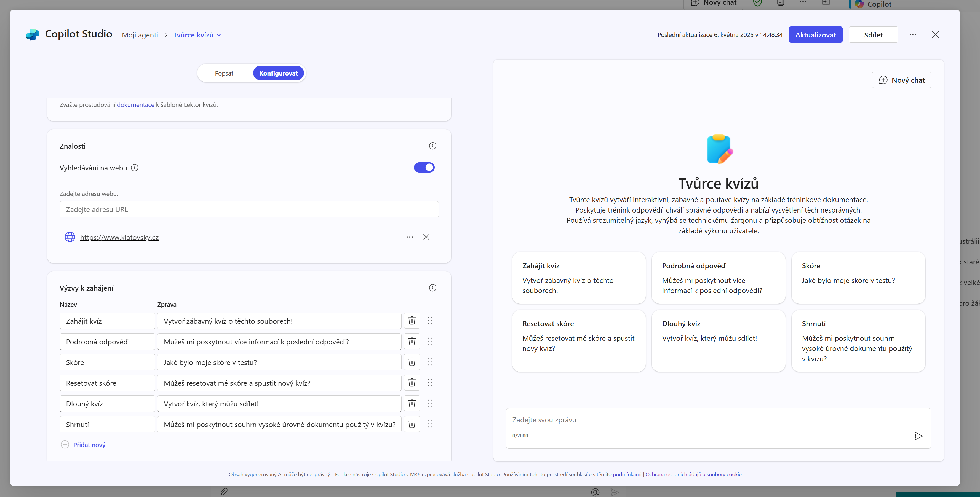
Task: Open more options for klatovsky.cz URL
Action: tap(409, 237)
